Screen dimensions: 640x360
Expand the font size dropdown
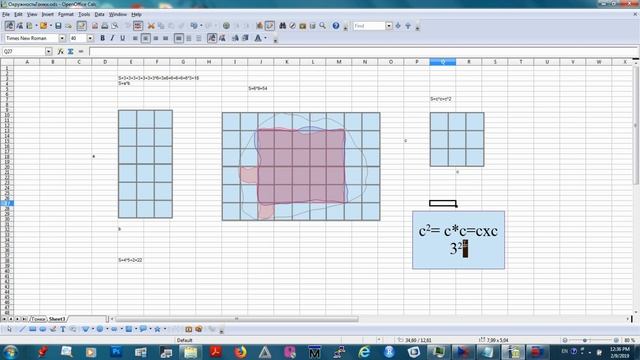click(90, 38)
